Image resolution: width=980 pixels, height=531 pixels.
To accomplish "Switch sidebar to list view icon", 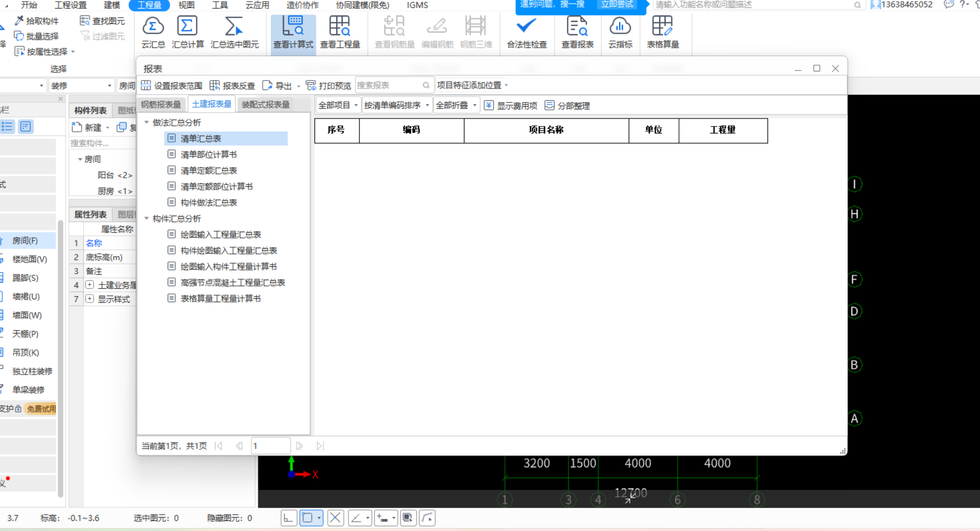I will coord(7,126).
